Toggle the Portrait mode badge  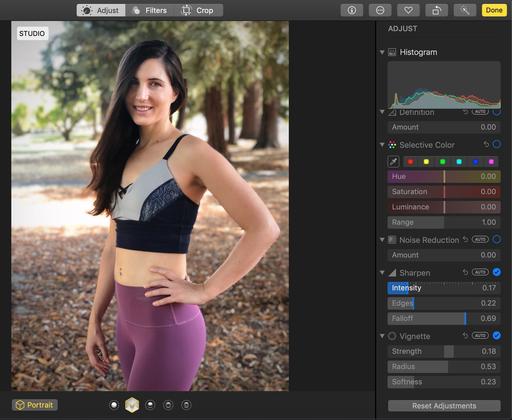click(35, 405)
